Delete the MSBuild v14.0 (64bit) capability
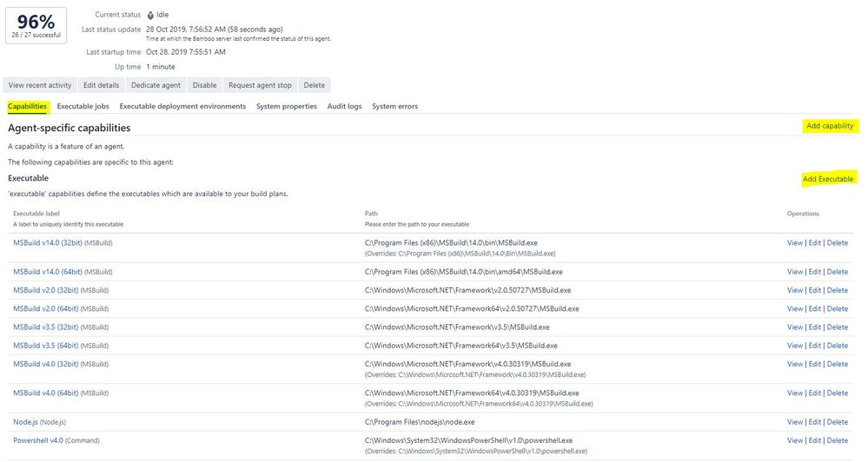 click(x=838, y=272)
